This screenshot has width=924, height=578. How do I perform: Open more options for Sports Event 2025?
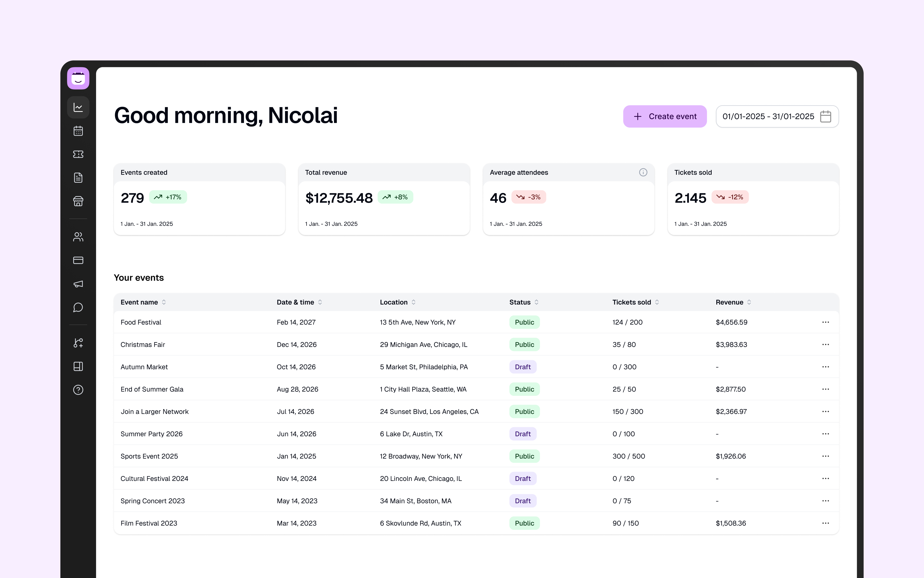point(826,456)
